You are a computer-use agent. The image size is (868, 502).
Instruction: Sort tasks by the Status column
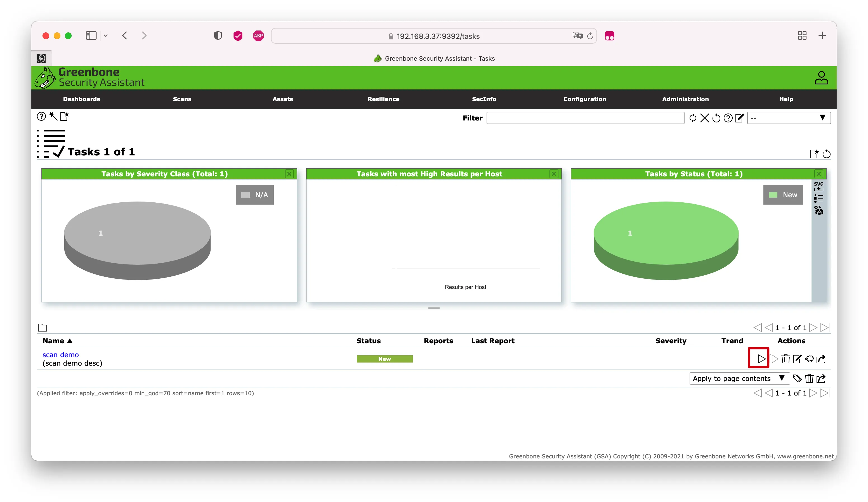[x=369, y=341]
